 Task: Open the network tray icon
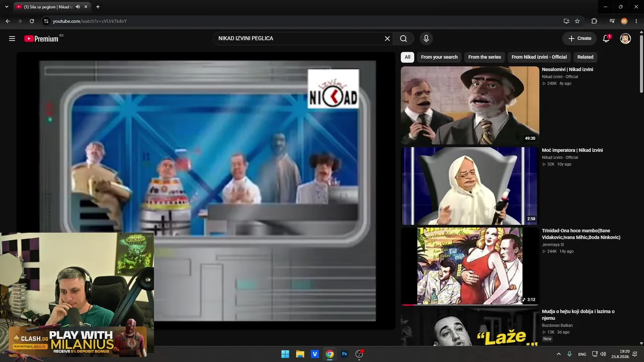[x=595, y=354]
